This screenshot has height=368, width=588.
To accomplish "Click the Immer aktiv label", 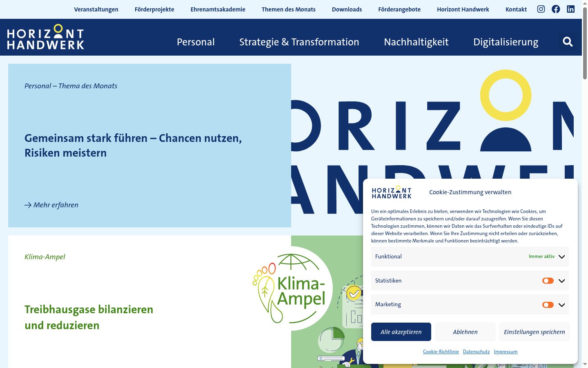I will point(541,256).
